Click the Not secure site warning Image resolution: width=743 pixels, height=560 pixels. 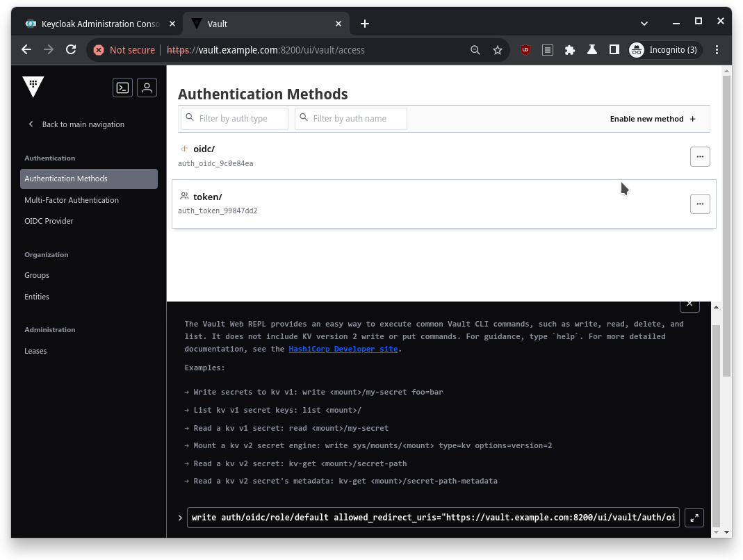tap(124, 50)
